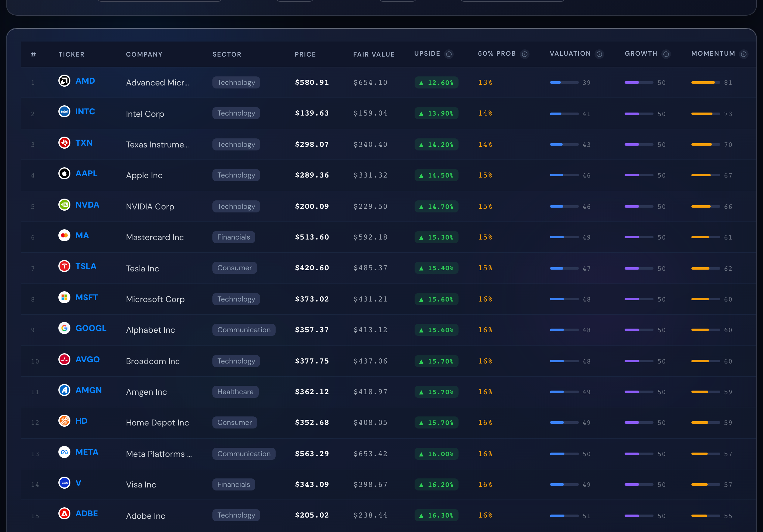Screen dimensions: 763x532
Task: Click the Microsoft logo icon
Action: point(64,297)
